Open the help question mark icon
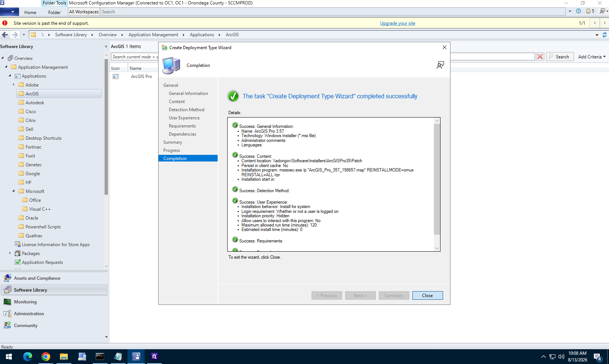 tap(578, 11)
